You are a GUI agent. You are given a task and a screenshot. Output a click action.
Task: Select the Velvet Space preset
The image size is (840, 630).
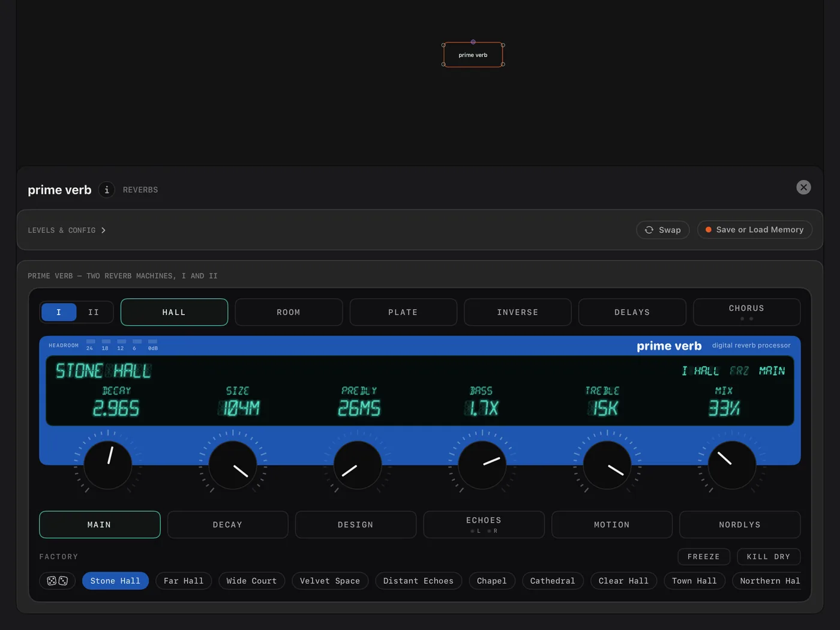330,581
